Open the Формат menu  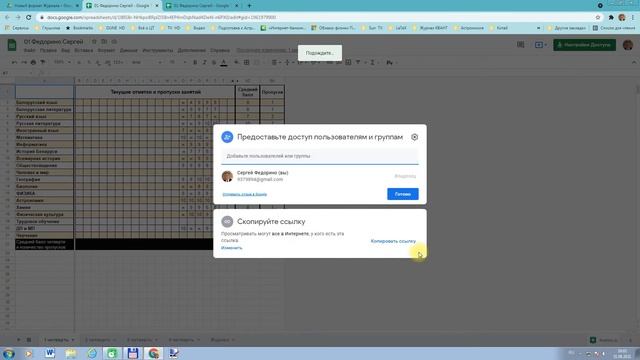coord(106,50)
